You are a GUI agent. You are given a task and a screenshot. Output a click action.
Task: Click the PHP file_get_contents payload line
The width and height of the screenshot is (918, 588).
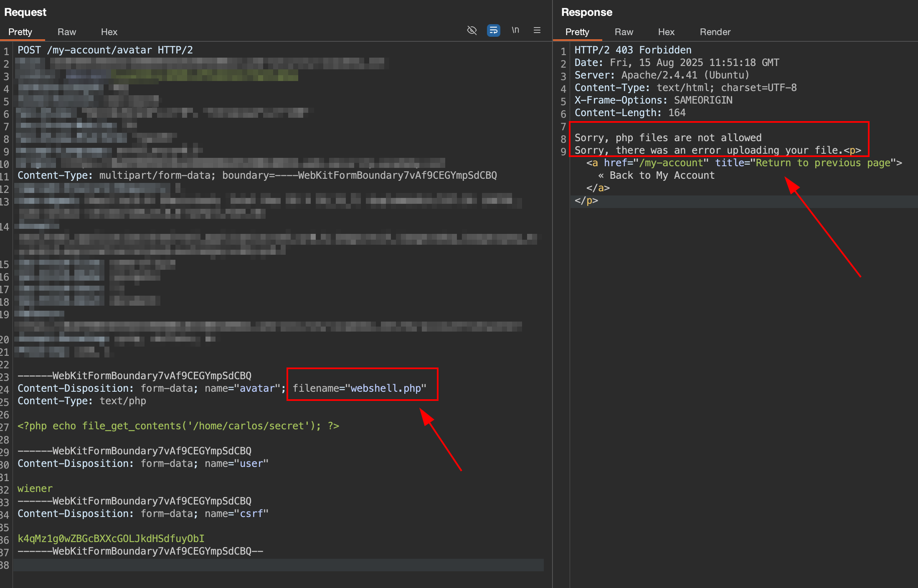[178, 426]
